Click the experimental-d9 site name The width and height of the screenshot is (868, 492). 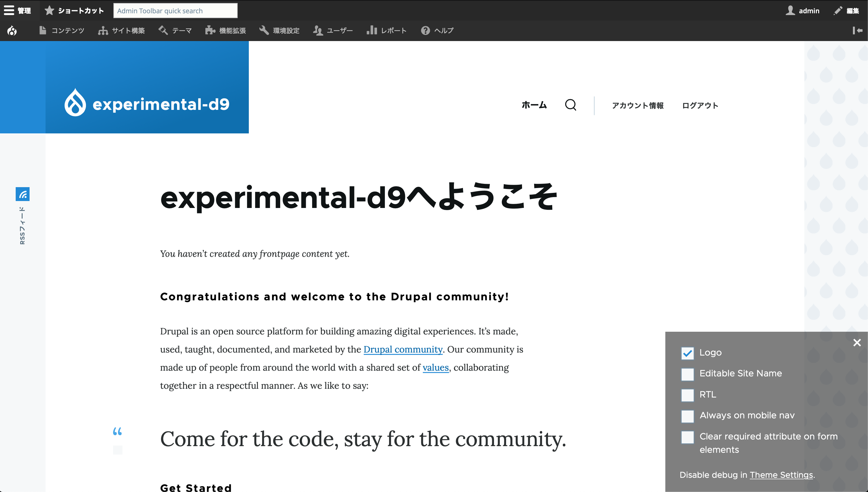coord(161,104)
